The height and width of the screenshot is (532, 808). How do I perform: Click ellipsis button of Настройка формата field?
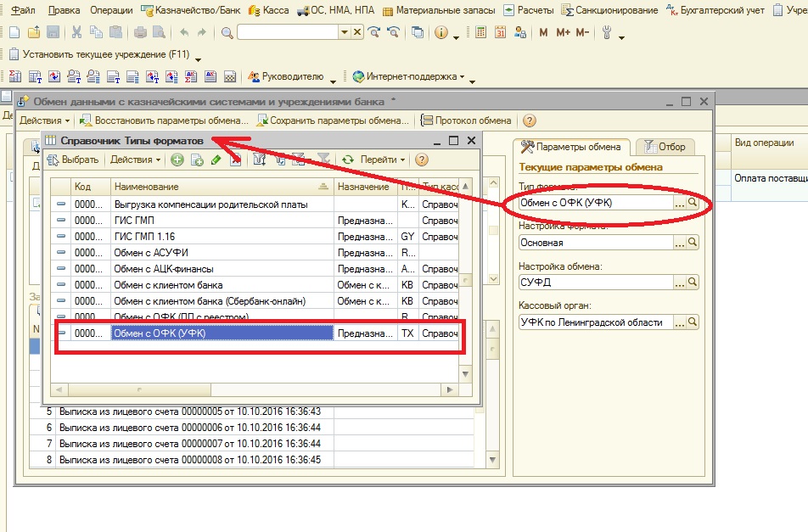680,243
